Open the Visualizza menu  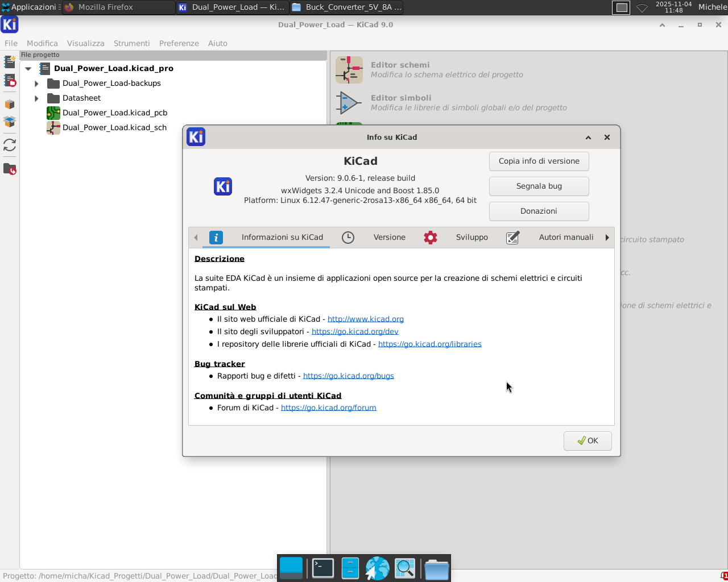(x=86, y=43)
